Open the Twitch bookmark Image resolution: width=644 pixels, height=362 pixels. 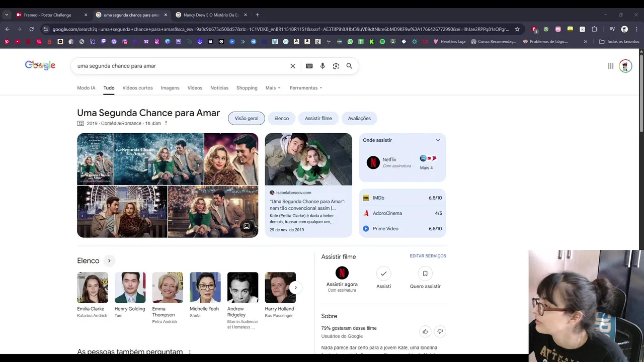pos(103,42)
